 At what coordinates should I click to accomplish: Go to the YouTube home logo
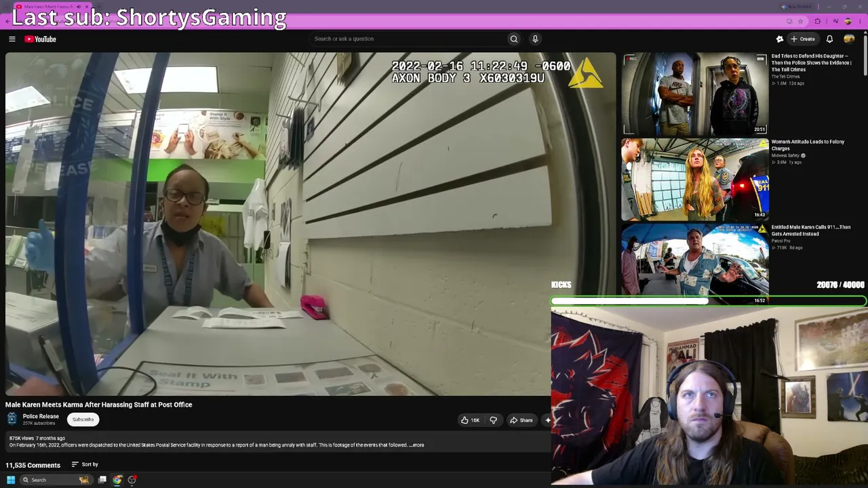(x=41, y=39)
